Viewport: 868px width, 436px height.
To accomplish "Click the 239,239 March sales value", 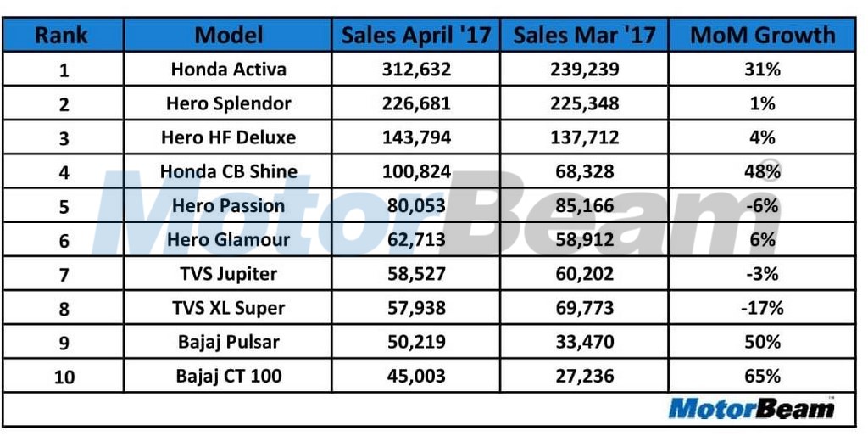I will tap(584, 70).
